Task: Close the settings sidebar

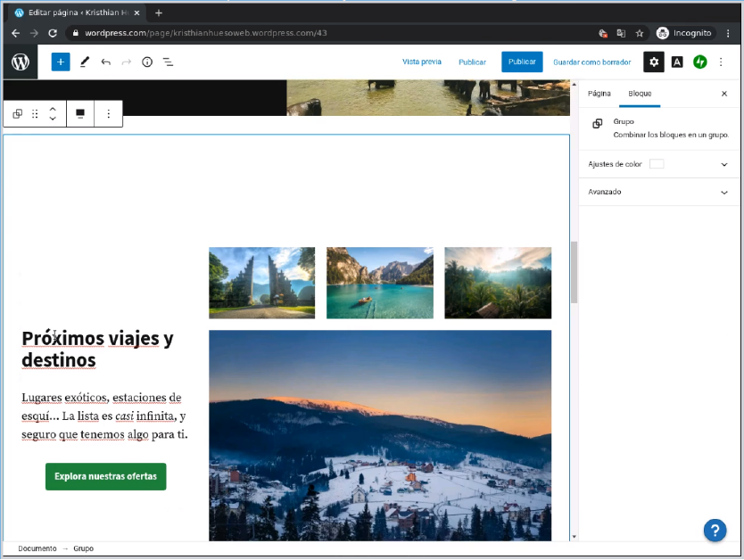Action: [724, 94]
